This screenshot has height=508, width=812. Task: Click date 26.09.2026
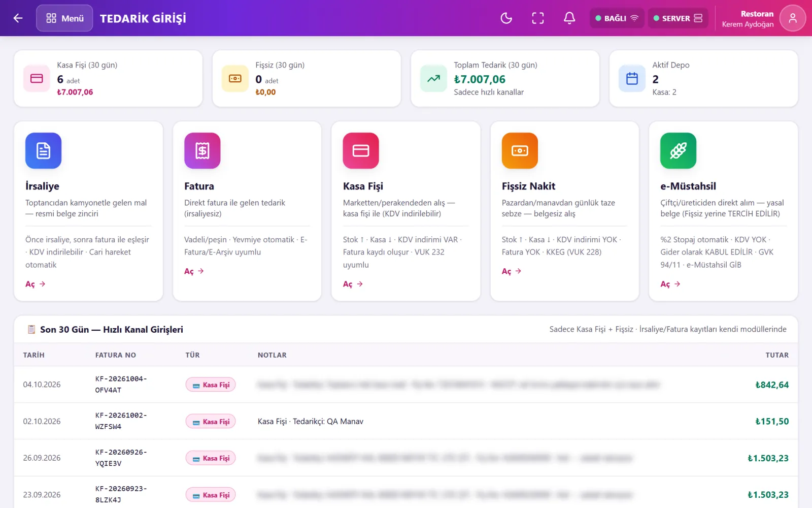(42, 458)
